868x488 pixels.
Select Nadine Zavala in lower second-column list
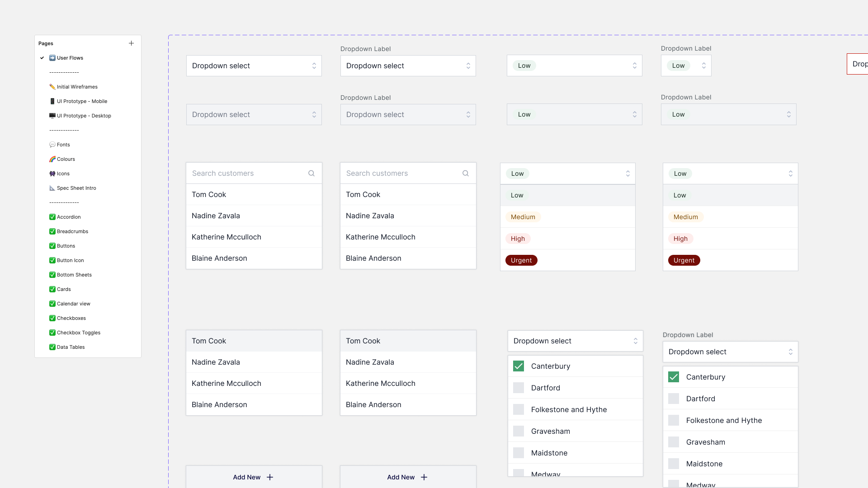pyautogui.click(x=408, y=362)
